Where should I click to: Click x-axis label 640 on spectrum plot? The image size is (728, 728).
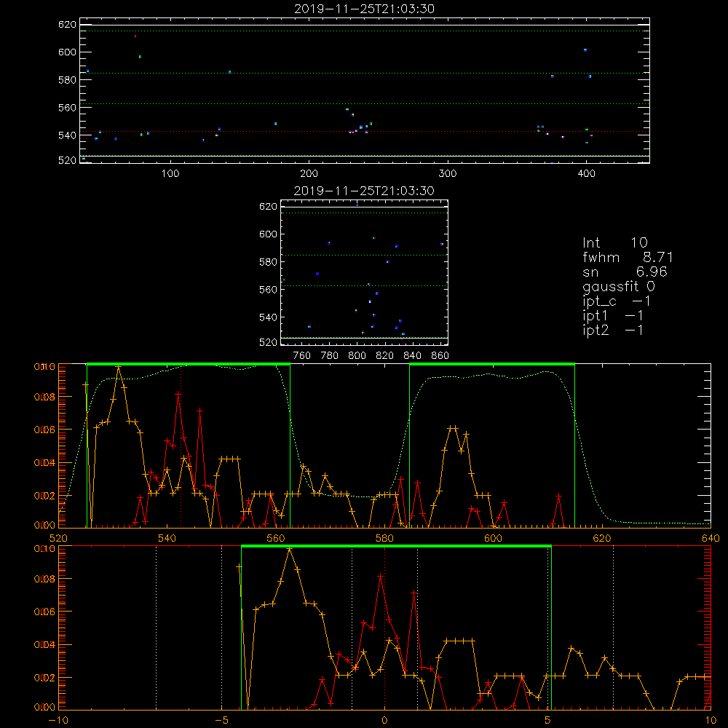tap(711, 538)
